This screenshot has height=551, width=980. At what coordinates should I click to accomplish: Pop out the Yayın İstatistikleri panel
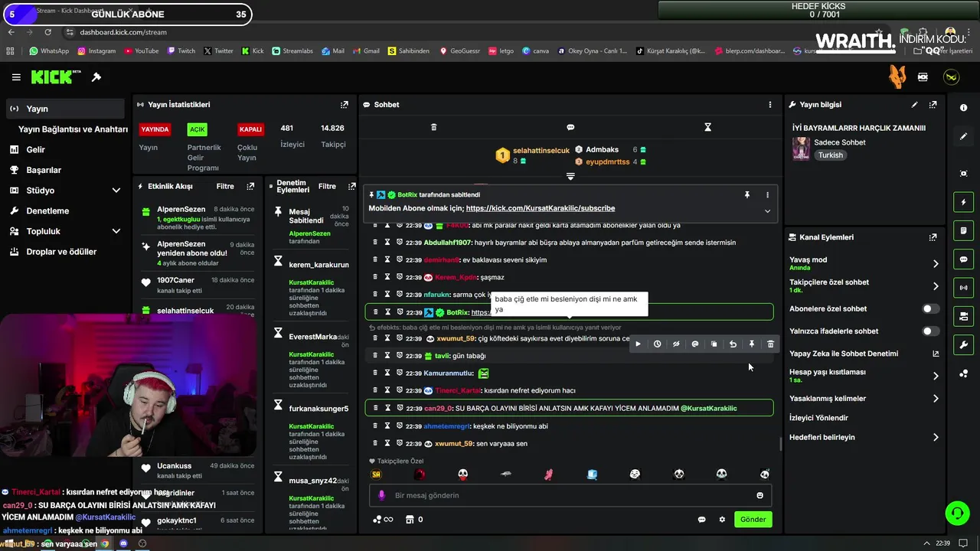pos(345,105)
